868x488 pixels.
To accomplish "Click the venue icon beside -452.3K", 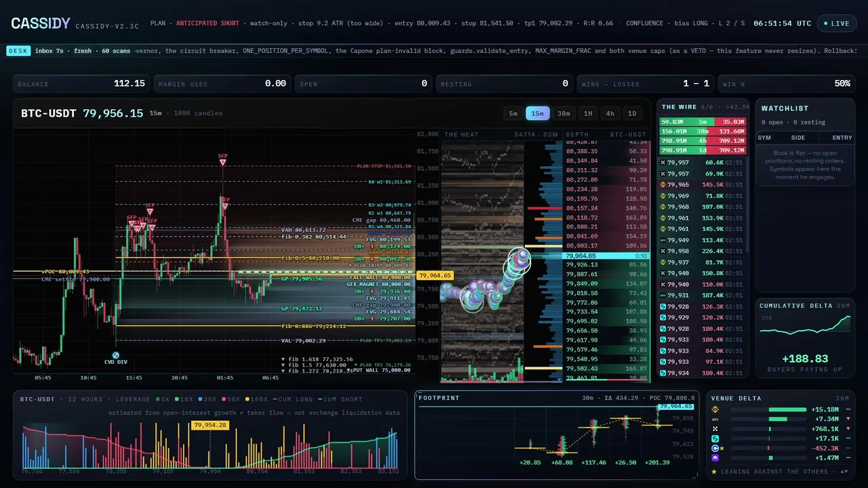I will 715,448.
